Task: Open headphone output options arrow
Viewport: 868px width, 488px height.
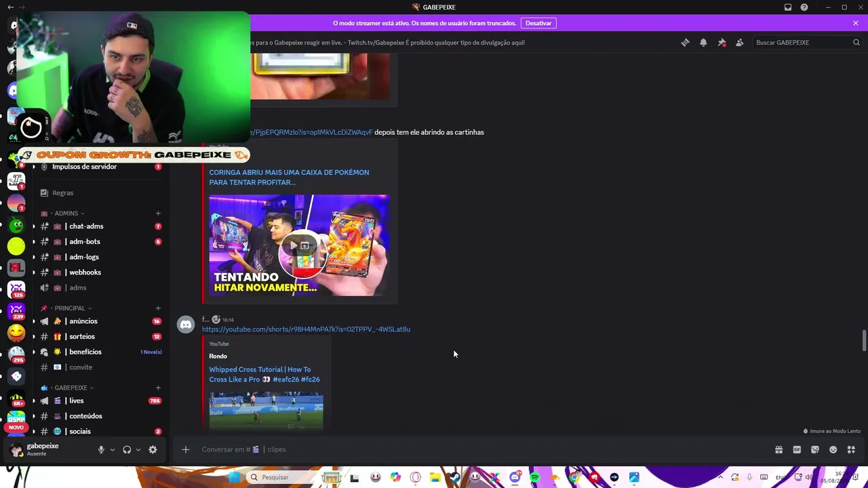Action: [x=138, y=449]
